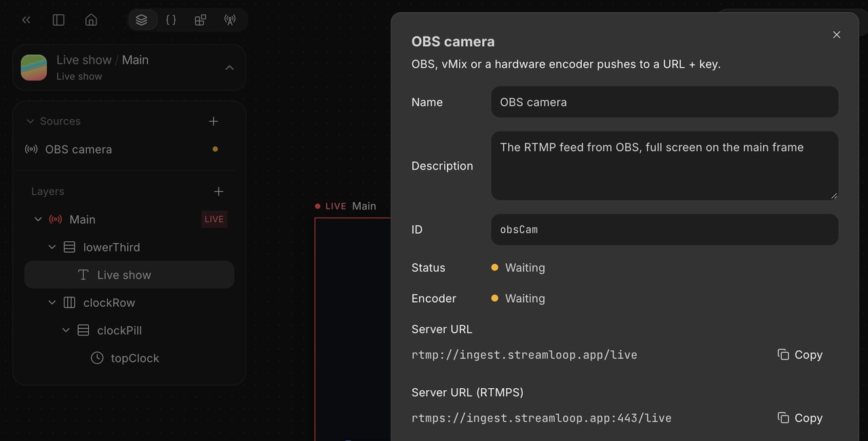This screenshot has height=441, width=868.
Task: Go to the home icon
Action: (91, 20)
